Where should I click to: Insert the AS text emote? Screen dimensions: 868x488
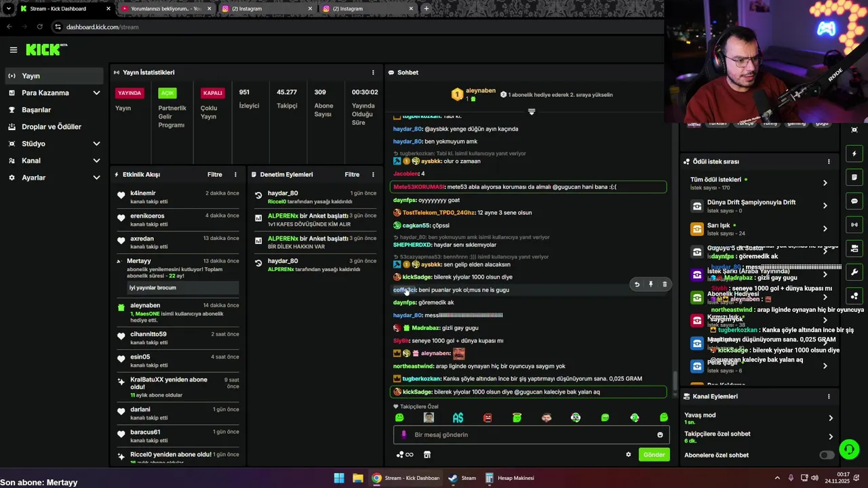click(x=458, y=418)
